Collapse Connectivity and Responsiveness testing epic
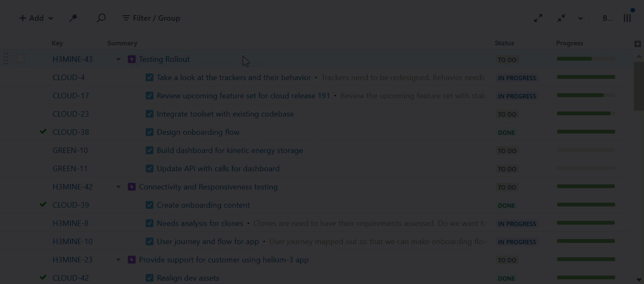The height and width of the screenshot is (284, 644). [118, 187]
